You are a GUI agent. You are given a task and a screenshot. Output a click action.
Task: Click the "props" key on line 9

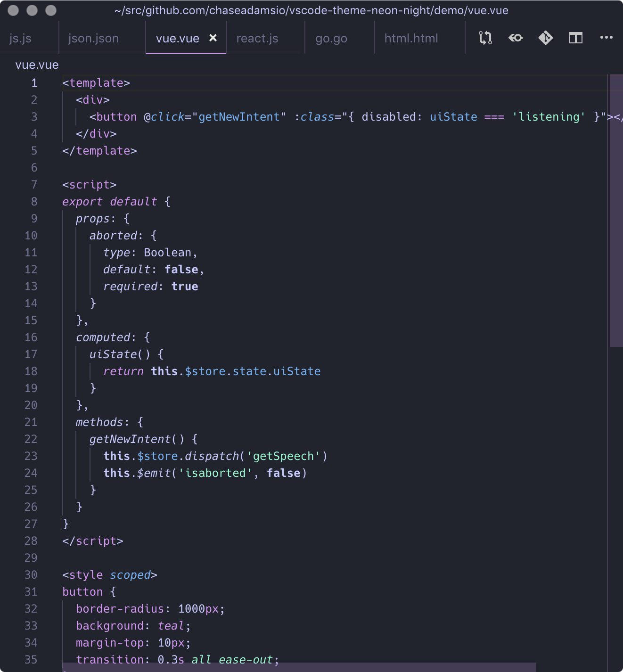[x=93, y=219]
